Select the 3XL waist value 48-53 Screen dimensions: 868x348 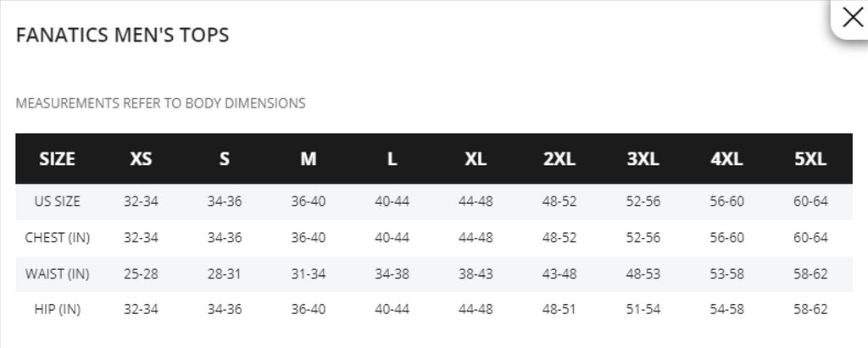click(x=643, y=273)
